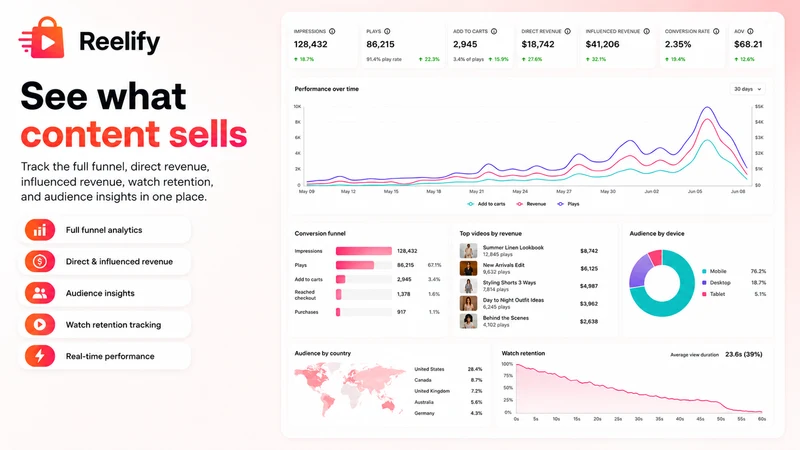Open the info icon next to Add to Carts
Image resolution: width=800 pixels, height=450 pixels.
[494, 31]
